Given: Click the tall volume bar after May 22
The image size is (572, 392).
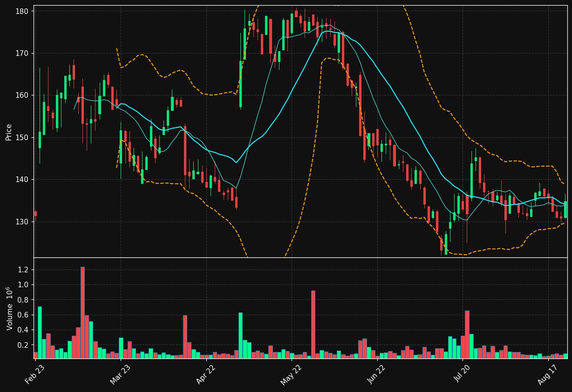Looking at the screenshot, I should tap(313, 324).
